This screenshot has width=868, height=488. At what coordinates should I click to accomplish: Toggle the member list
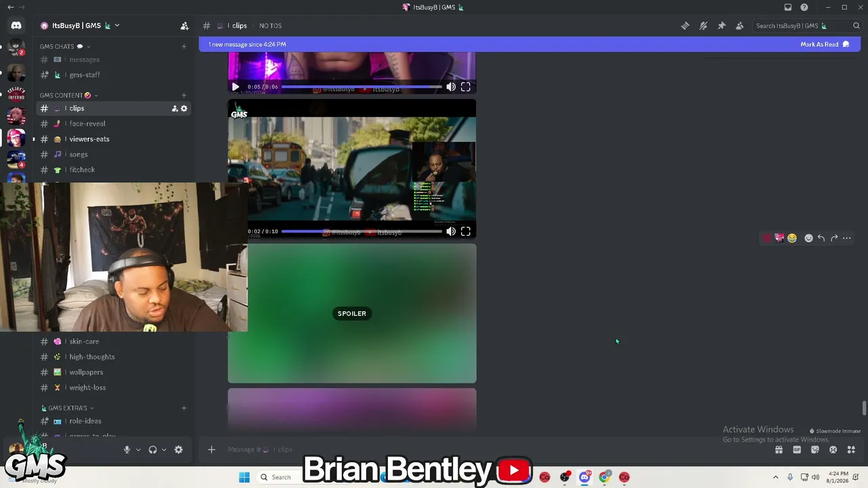[740, 26]
